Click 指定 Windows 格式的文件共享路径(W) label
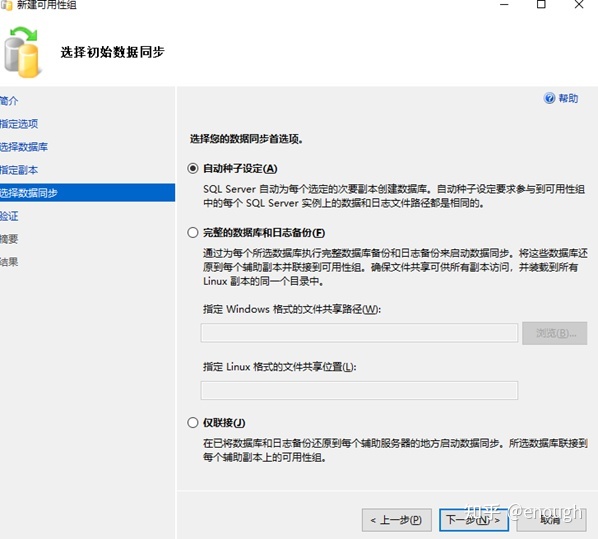Image resolution: width=598 pixels, height=539 pixels. [x=292, y=309]
